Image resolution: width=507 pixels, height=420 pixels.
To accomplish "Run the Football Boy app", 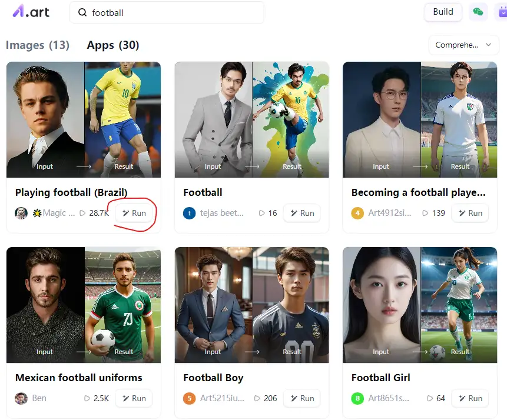I will (302, 398).
